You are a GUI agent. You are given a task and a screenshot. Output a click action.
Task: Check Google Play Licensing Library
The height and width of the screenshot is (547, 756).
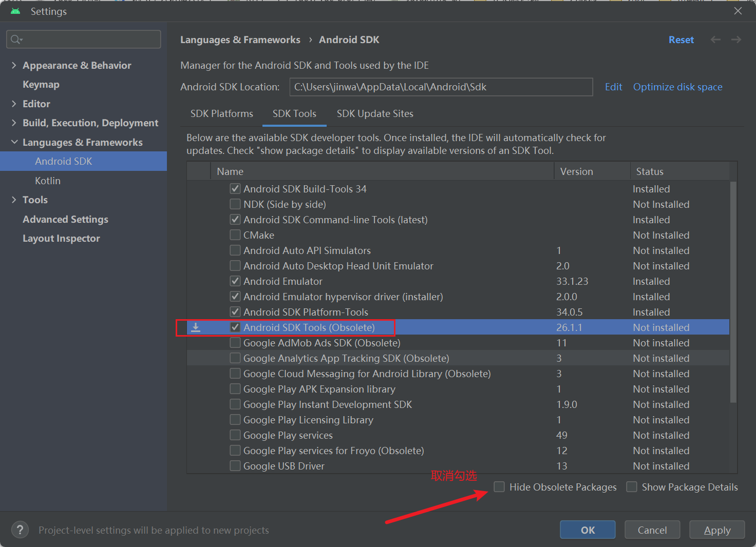235,420
